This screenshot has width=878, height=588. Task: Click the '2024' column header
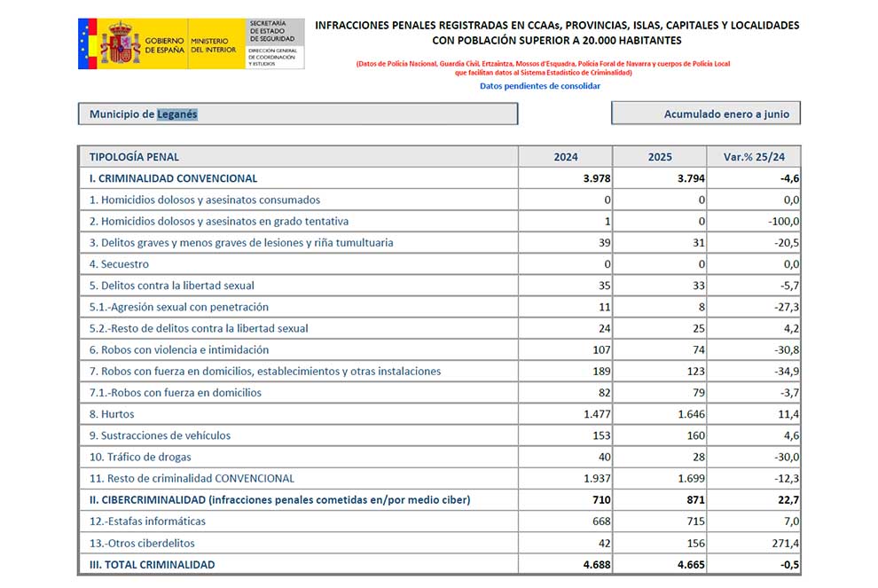pos(565,157)
